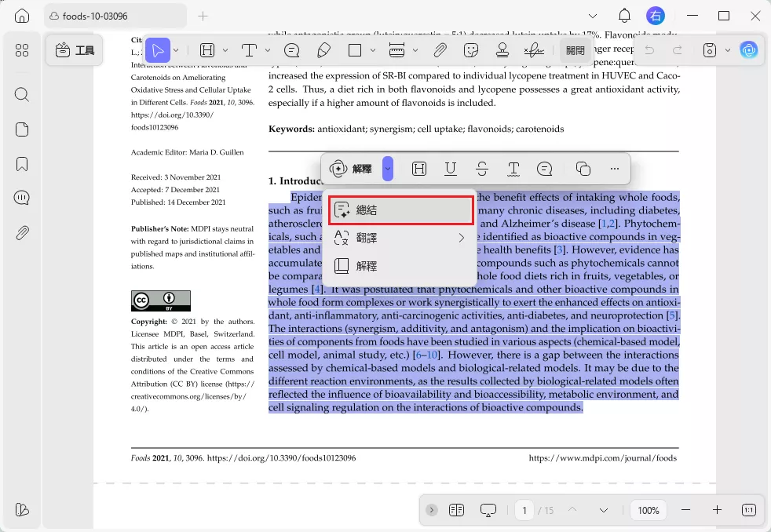Switch to reading view mode
The height and width of the screenshot is (532, 771).
tap(456, 510)
